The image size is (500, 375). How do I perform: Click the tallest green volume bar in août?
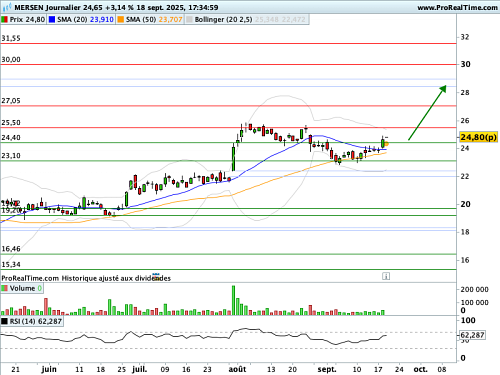233,300
